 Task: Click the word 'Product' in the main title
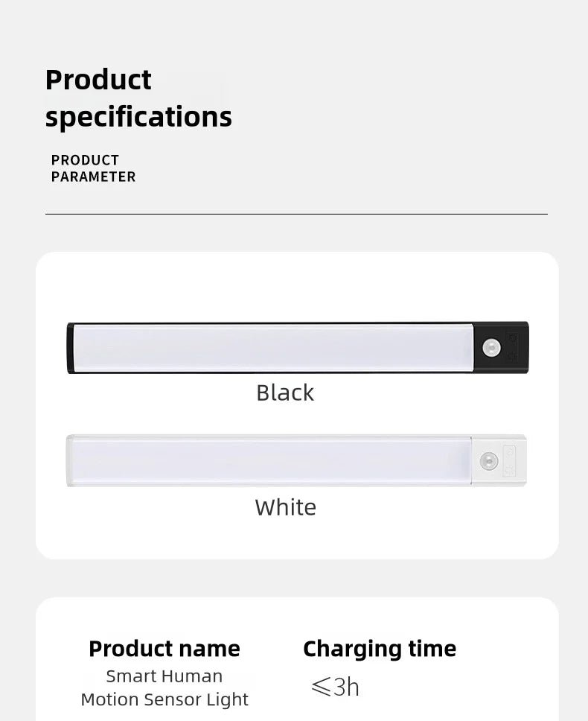click(98, 80)
